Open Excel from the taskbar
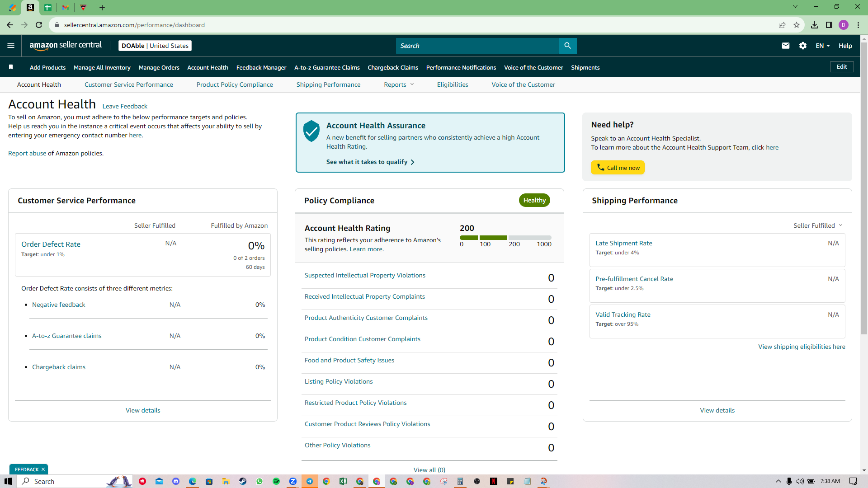The image size is (868, 488). coord(343,481)
